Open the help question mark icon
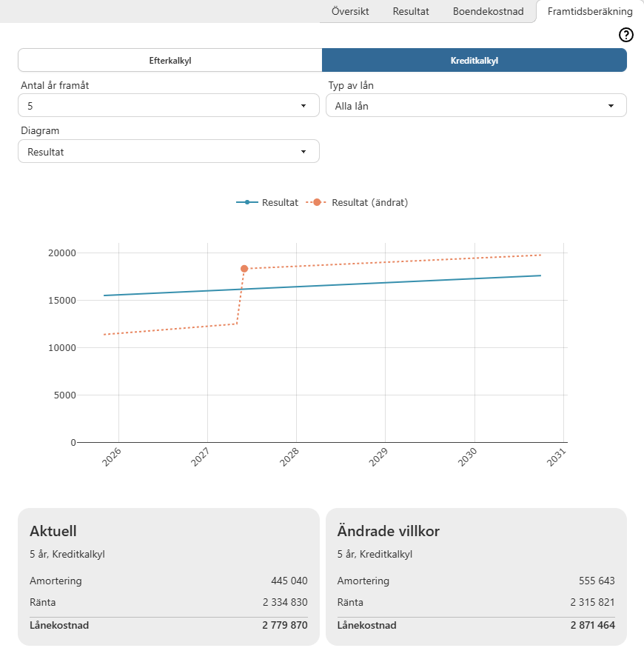This screenshot has height=665, width=644. 626,35
